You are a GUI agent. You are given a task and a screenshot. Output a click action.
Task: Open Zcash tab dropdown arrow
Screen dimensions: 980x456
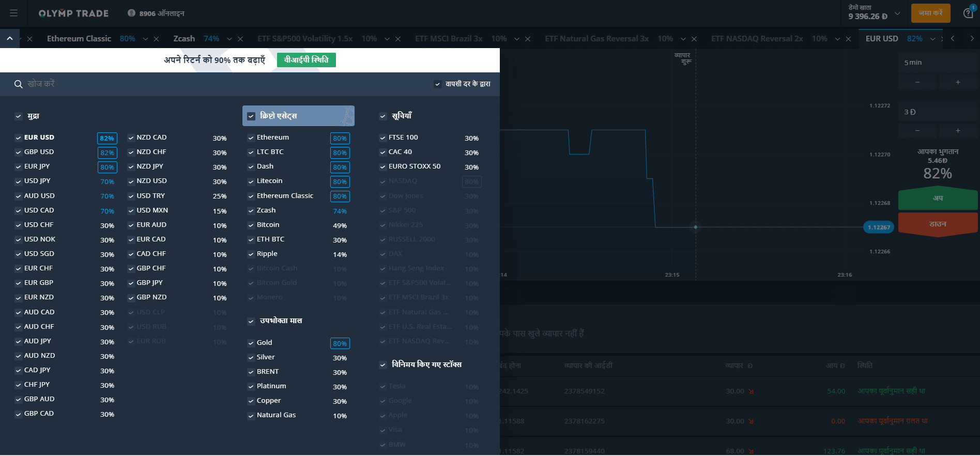pyautogui.click(x=229, y=39)
